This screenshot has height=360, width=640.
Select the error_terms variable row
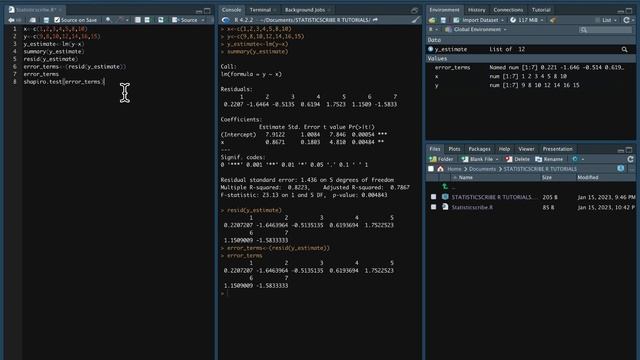[530, 67]
